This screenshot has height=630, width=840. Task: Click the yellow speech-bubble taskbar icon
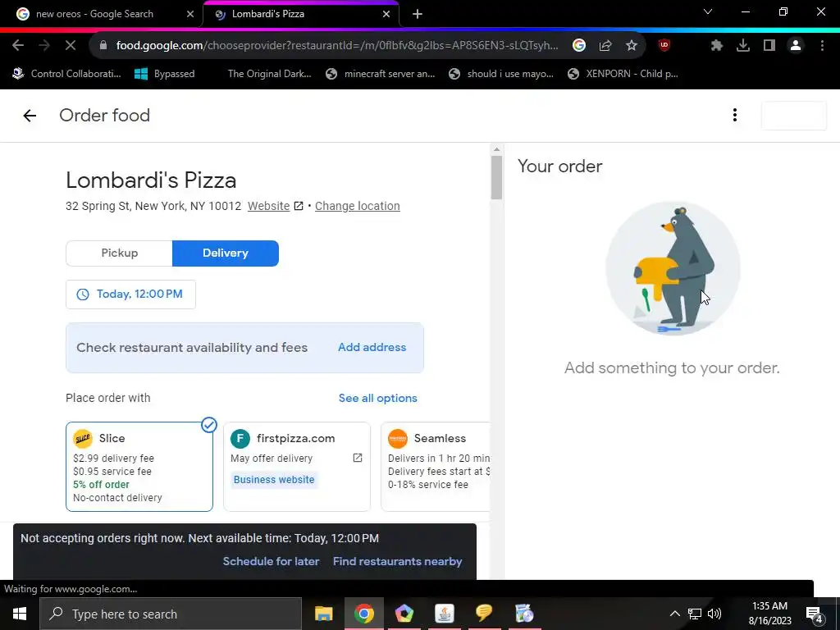[x=484, y=614]
